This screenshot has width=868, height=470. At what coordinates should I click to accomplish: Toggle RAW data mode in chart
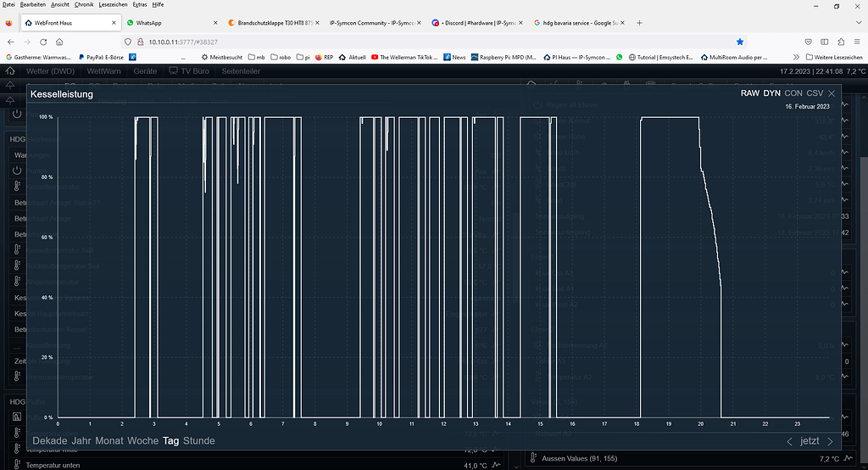click(750, 93)
